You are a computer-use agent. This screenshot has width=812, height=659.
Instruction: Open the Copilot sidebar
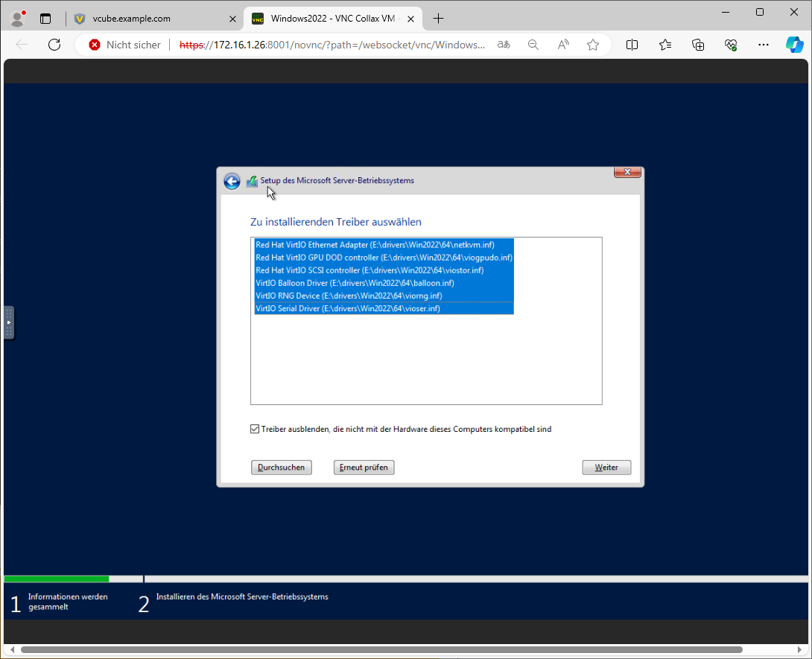coord(794,45)
